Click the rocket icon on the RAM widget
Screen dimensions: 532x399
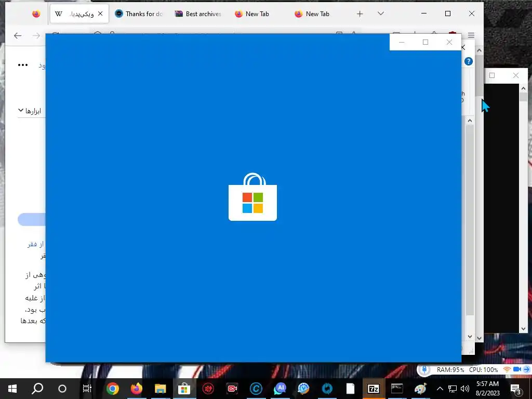(x=424, y=369)
